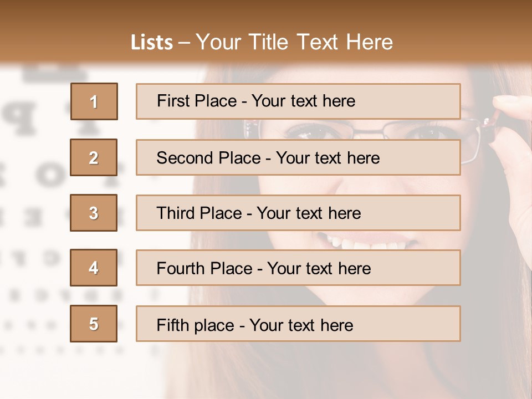
Task: Click the number 4 box
Action: coord(94,268)
